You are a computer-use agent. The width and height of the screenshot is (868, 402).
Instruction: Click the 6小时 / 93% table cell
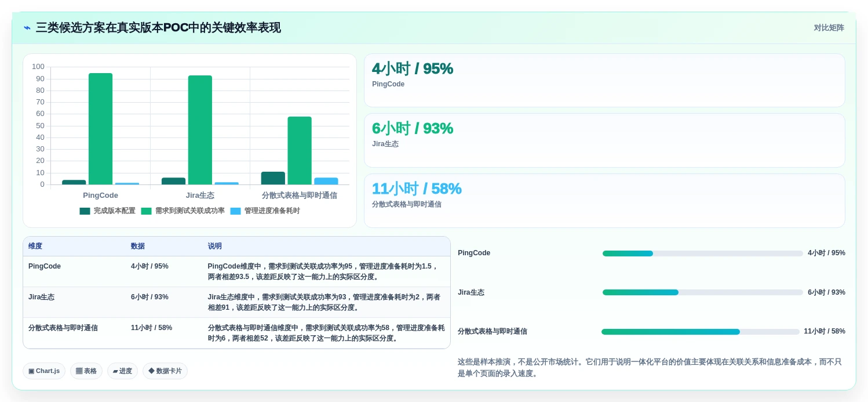click(149, 297)
